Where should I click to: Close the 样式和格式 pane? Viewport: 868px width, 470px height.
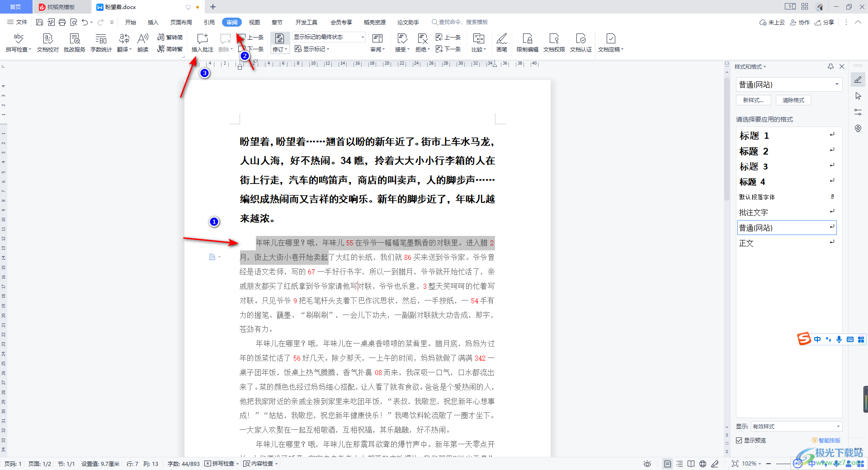point(842,66)
